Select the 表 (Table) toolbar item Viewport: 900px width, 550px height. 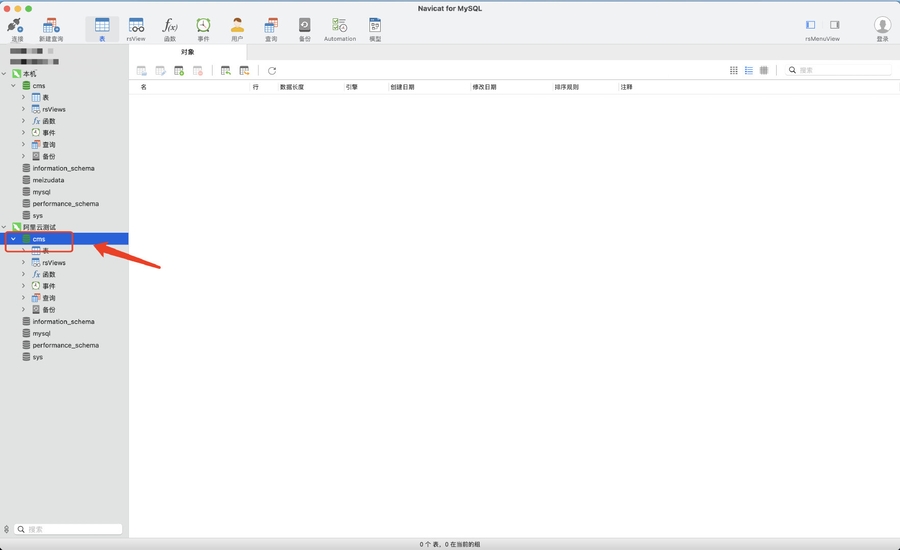102,27
